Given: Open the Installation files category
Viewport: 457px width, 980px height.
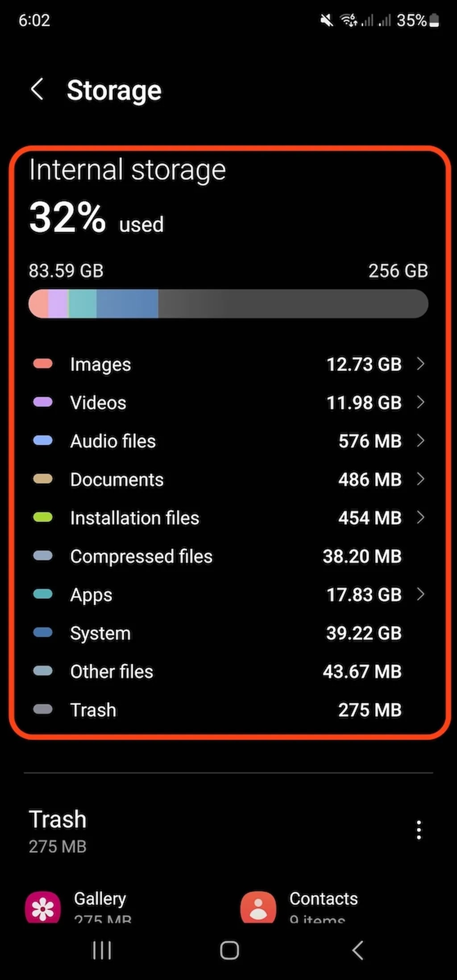Looking at the screenshot, I should pos(228,518).
